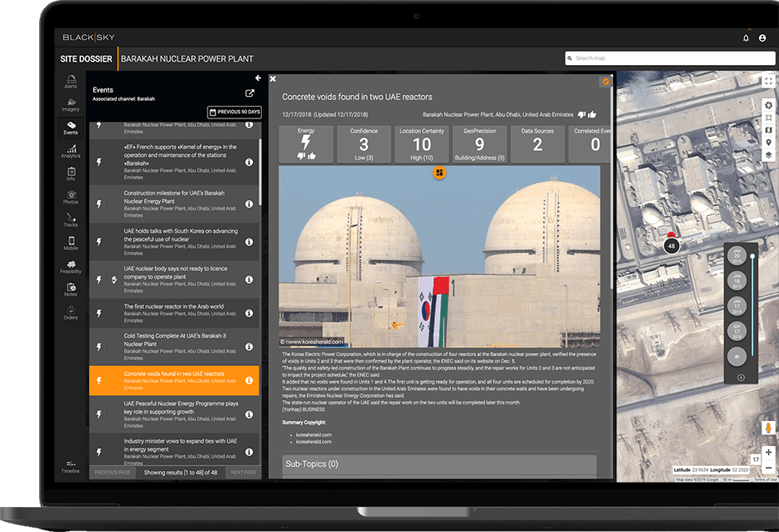Collapse Events panel with back arrow
779x532 pixels.
click(x=258, y=78)
